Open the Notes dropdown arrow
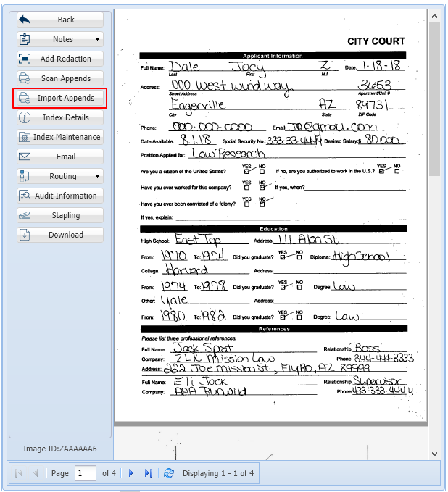This screenshot has width=448, height=492. pyautogui.click(x=97, y=40)
